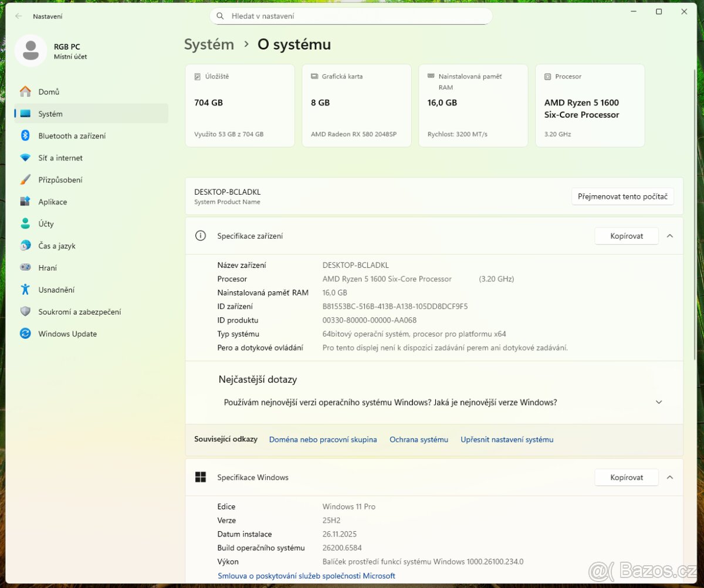Click the Hledat v nastavení search field
This screenshot has height=588, width=704.
click(351, 16)
